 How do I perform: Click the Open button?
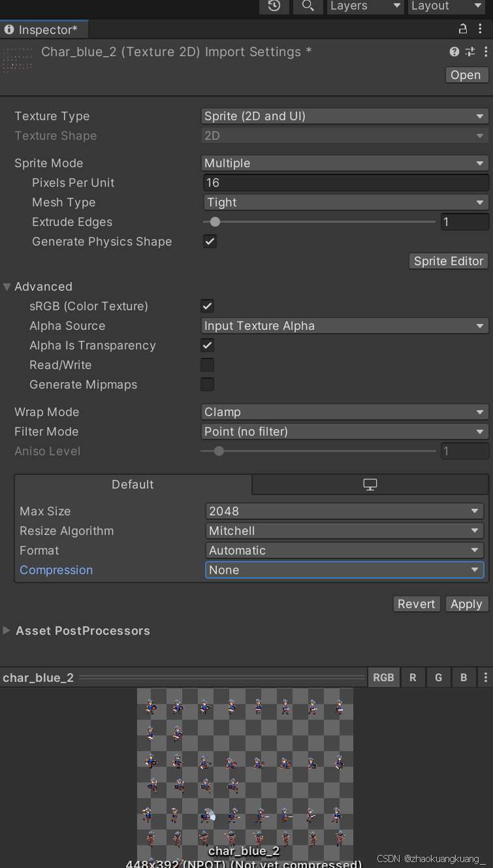[x=466, y=75]
